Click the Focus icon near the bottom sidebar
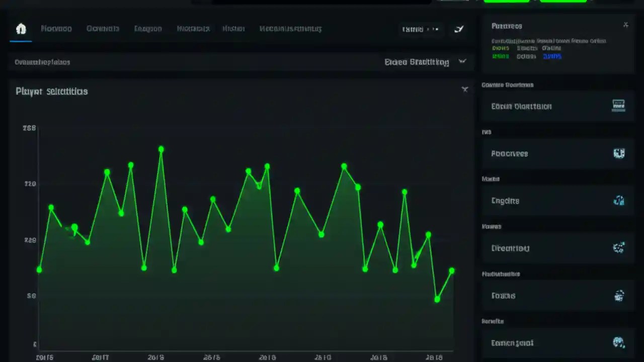Screen dimensions: 644x362 click(619, 296)
